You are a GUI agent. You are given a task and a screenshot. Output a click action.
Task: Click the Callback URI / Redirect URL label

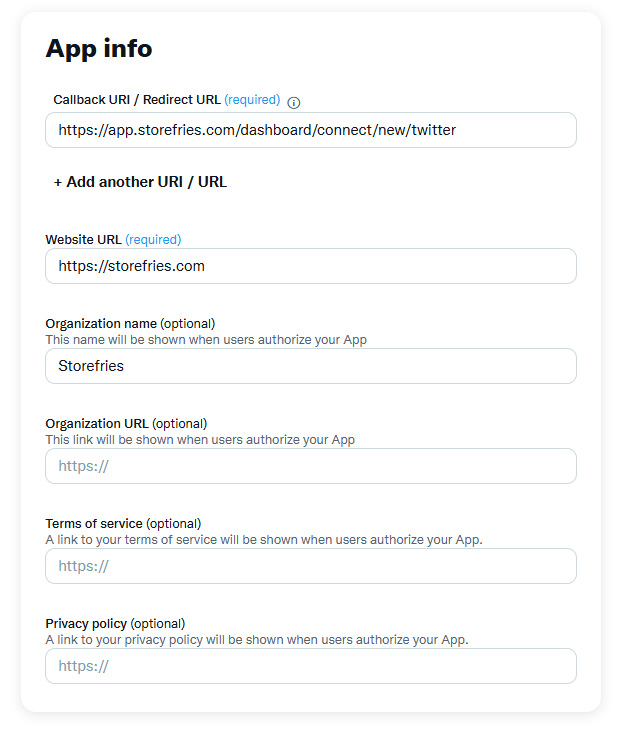137,100
